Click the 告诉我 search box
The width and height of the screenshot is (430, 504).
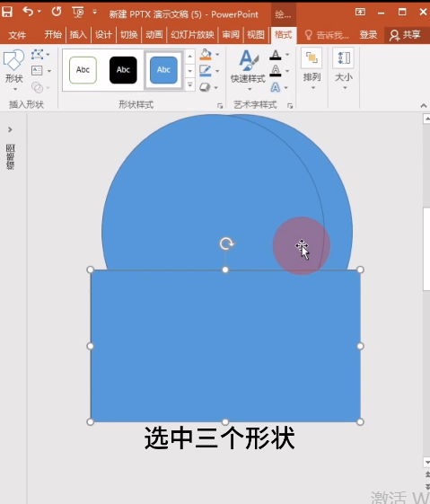(x=327, y=35)
